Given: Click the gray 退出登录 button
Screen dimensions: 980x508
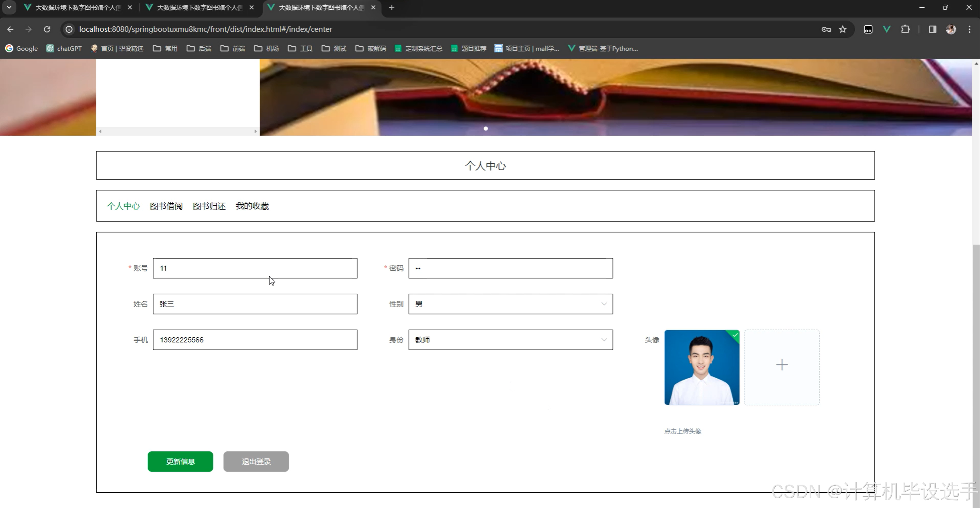Looking at the screenshot, I should click(x=256, y=462).
